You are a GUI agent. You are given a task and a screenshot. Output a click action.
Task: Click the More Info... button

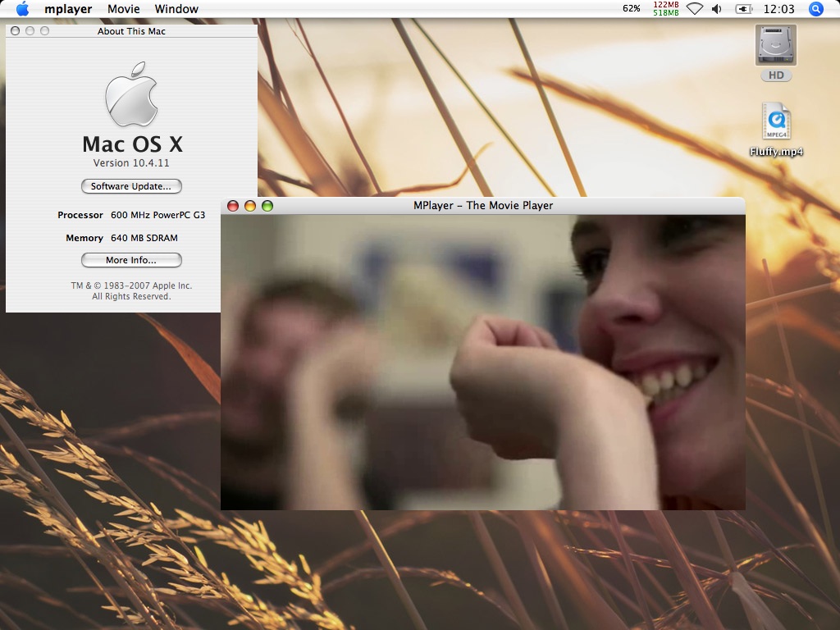131,260
